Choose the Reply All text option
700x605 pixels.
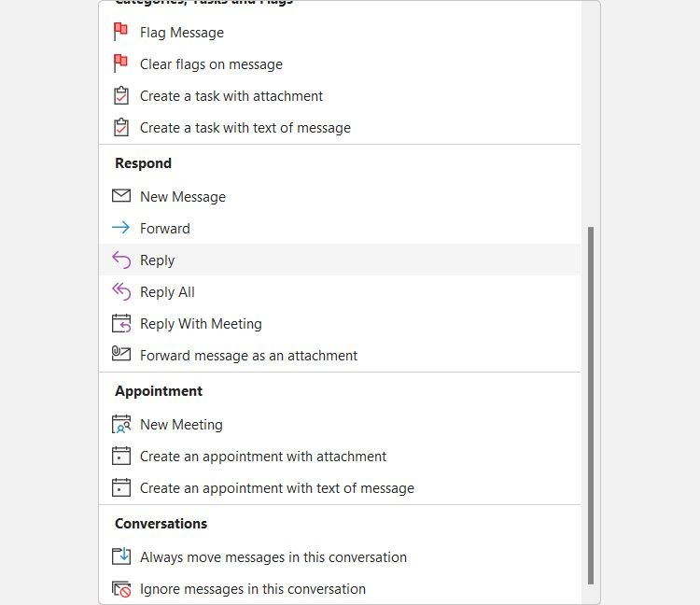(x=167, y=292)
